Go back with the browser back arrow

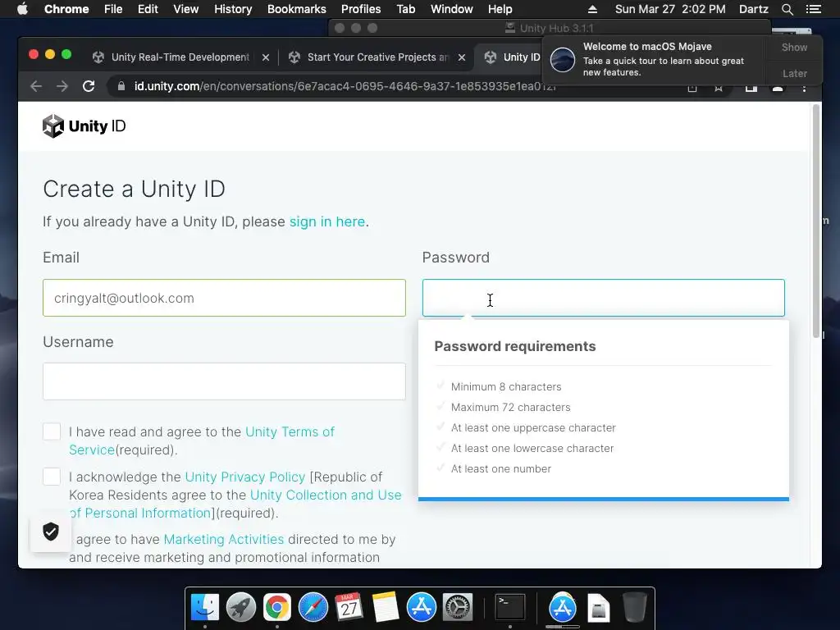pos(36,86)
